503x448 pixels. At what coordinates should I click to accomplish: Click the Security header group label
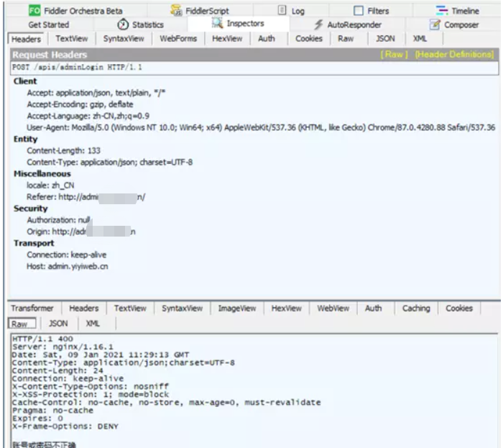[x=30, y=209]
